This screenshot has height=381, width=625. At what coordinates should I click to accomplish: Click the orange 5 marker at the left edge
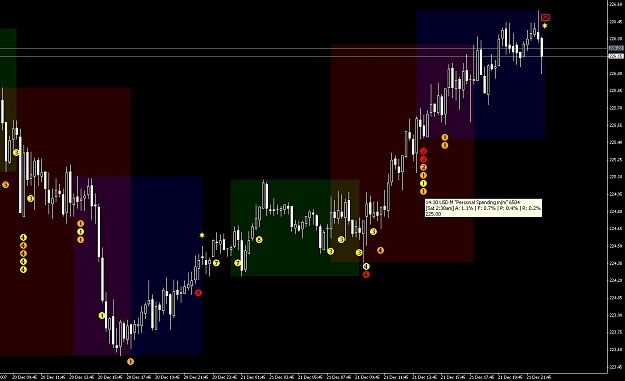(5, 185)
